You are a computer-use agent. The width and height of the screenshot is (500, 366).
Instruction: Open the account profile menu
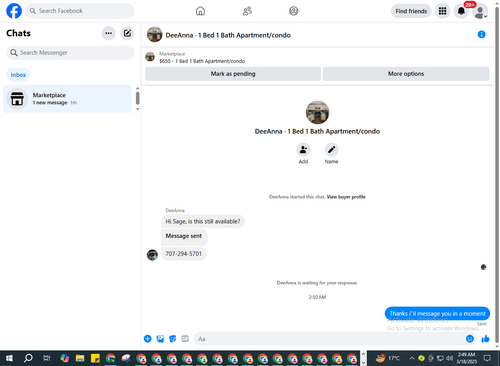coord(480,12)
